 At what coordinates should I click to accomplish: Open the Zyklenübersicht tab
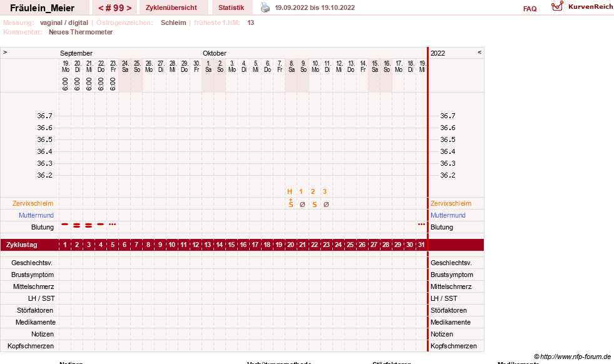[x=171, y=8]
